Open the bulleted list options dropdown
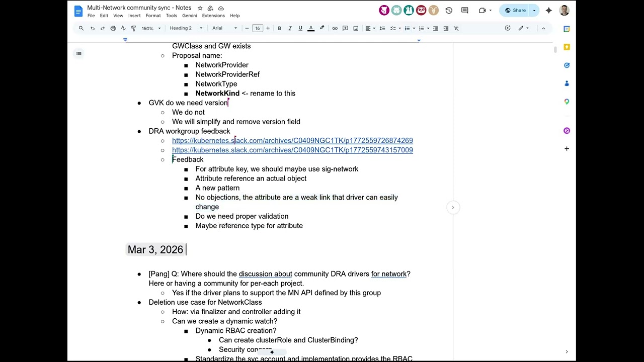 409,28
